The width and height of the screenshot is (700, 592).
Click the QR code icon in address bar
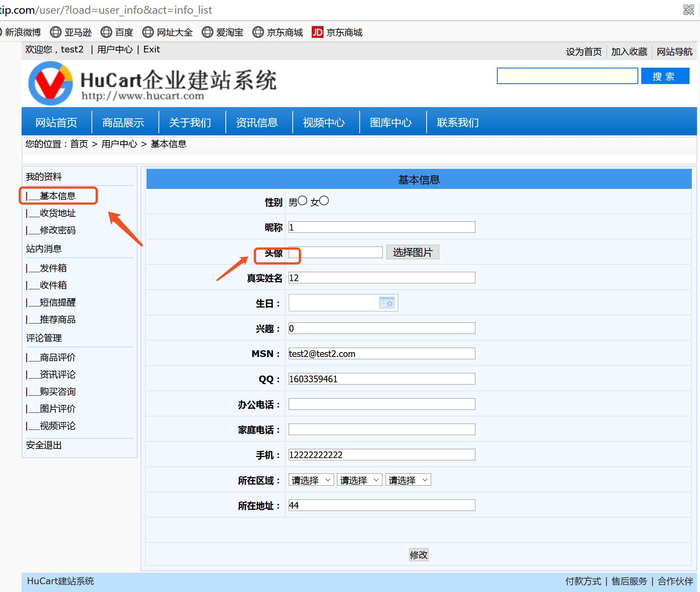688,10
